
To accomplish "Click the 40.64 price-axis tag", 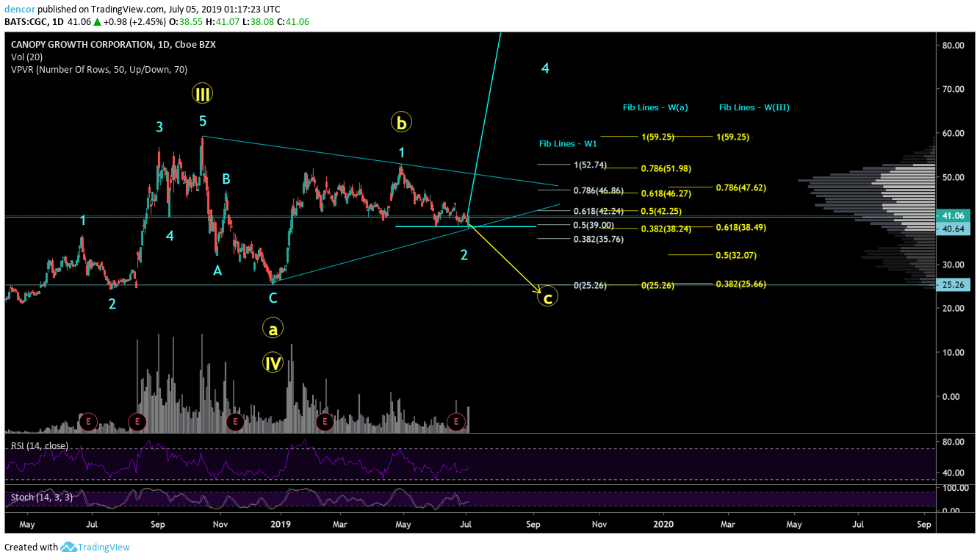I will tap(955, 229).
